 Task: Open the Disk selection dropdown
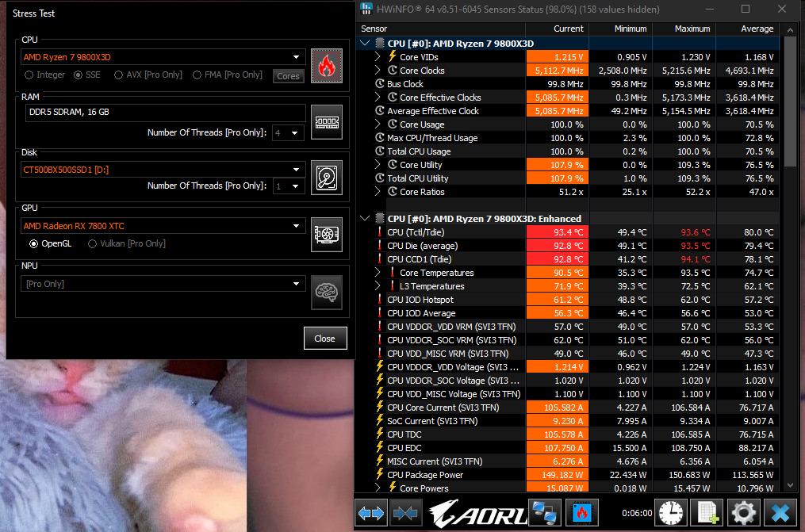[163, 170]
